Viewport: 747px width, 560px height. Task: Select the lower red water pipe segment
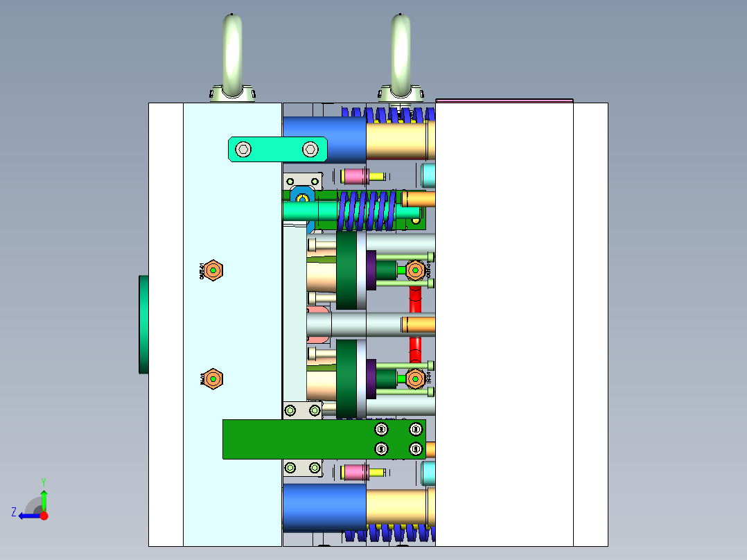point(416,349)
